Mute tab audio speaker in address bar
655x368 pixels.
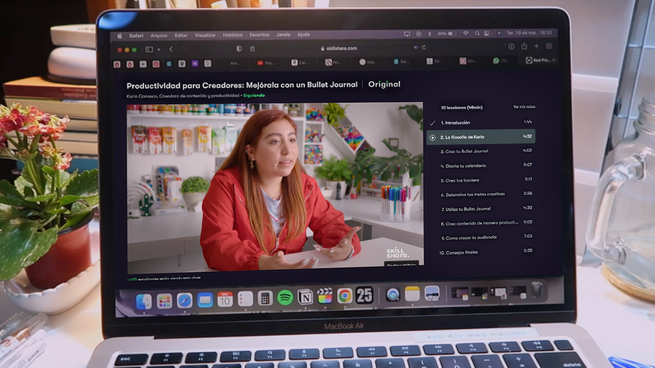pyautogui.click(x=416, y=48)
